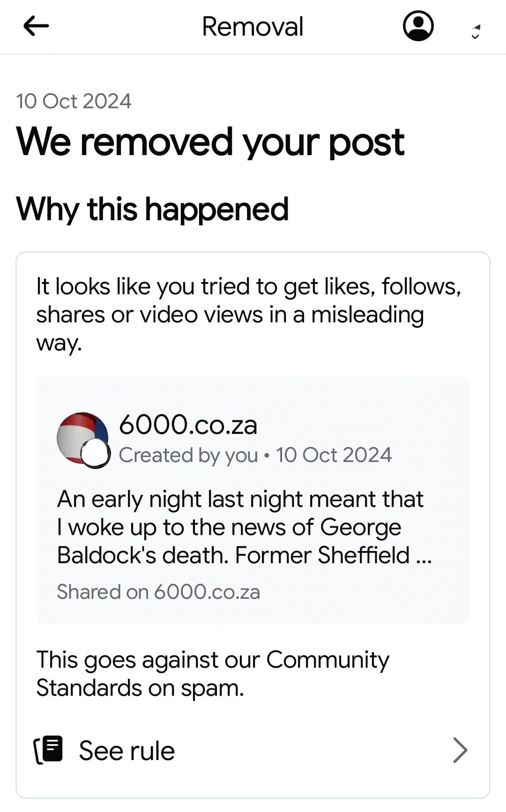The height and width of the screenshot is (812, 506).
Task: Open the profile account icon in header
Action: coord(418,26)
